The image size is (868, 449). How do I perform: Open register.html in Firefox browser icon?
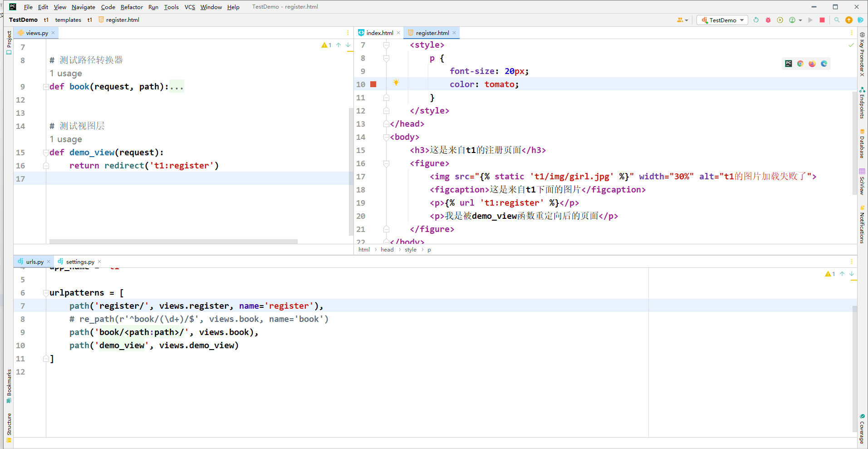click(x=812, y=64)
